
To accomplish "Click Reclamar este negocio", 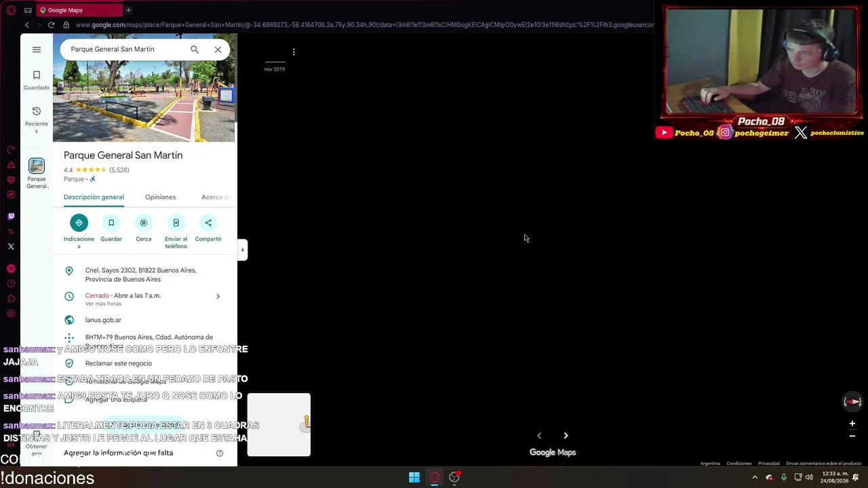I will pyautogui.click(x=119, y=363).
